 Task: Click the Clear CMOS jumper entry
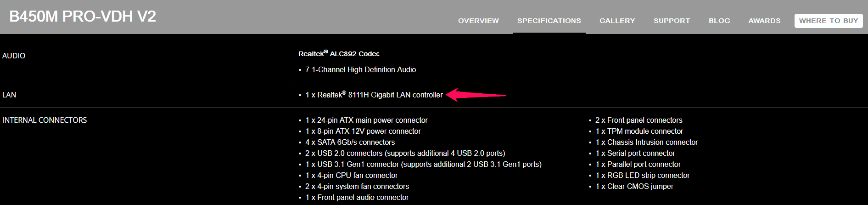pos(634,186)
